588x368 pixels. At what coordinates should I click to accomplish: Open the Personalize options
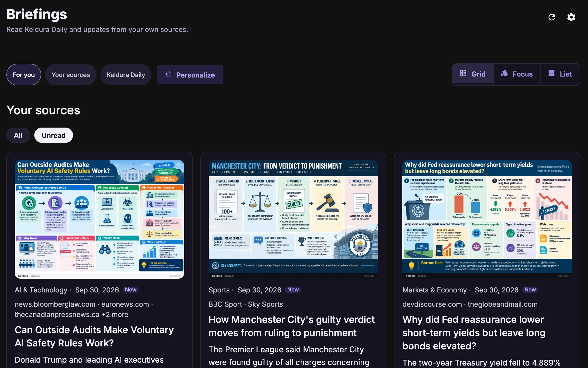click(x=190, y=75)
